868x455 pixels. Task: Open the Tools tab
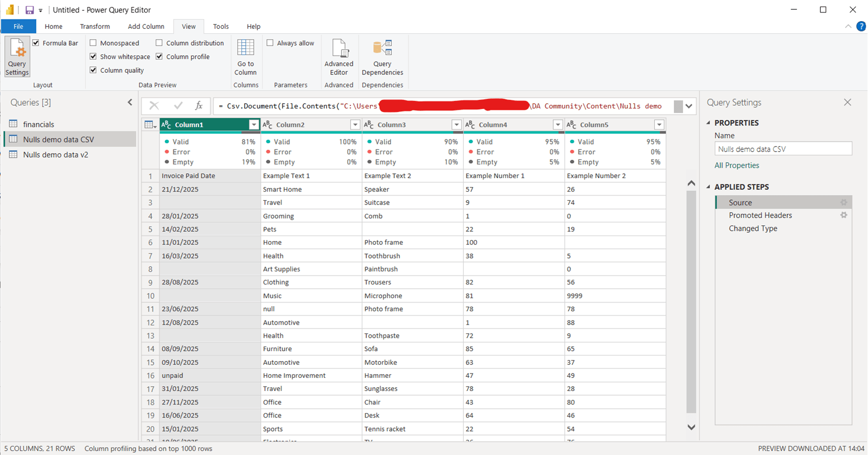click(221, 26)
